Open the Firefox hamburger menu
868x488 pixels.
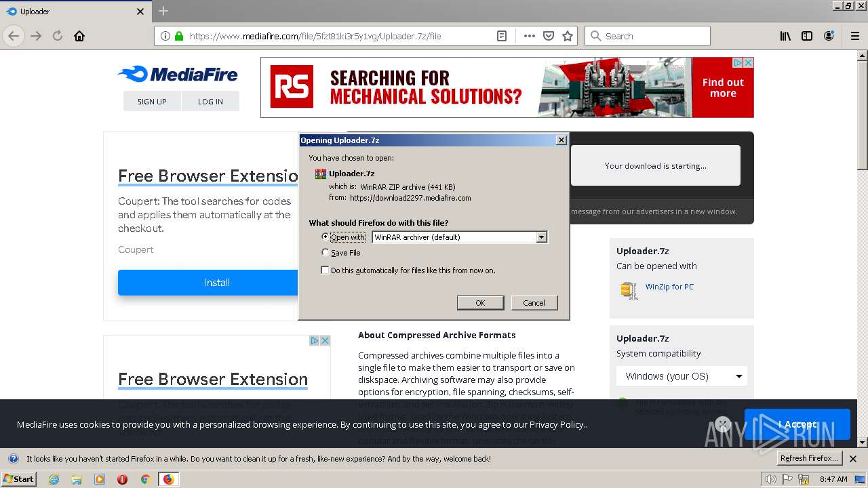coord(855,36)
